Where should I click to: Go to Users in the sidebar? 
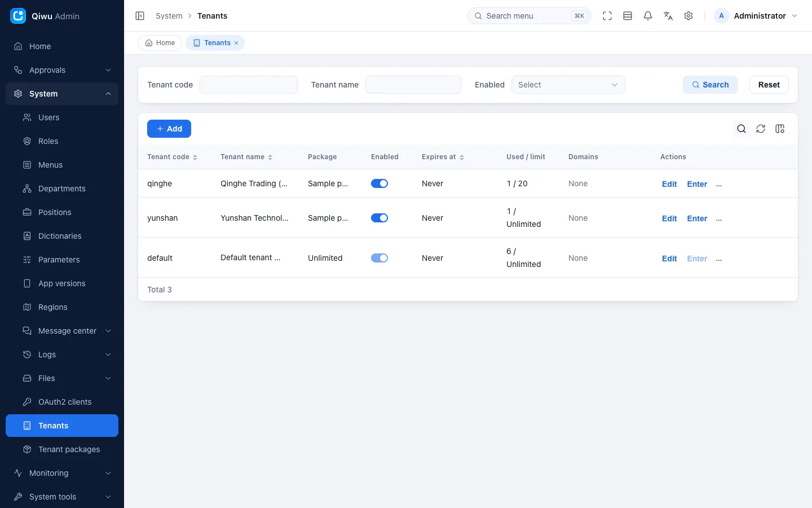tap(62, 117)
